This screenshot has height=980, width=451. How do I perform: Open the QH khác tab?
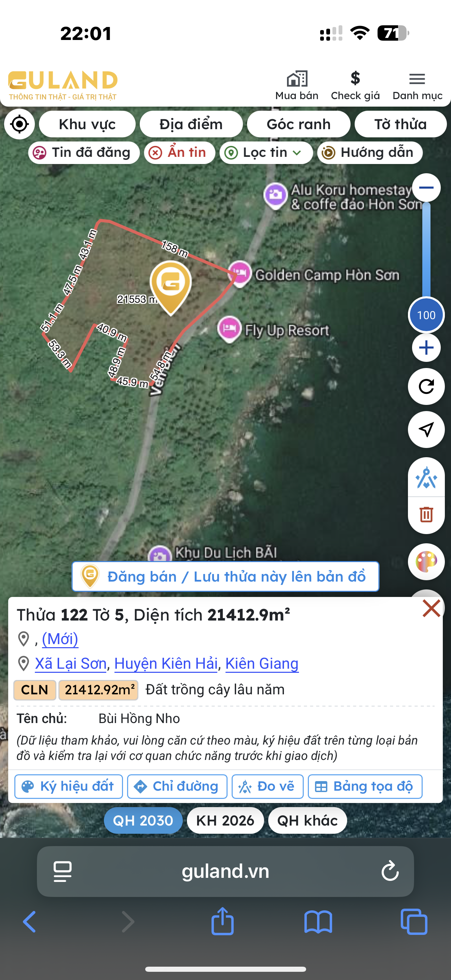click(307, 821)
